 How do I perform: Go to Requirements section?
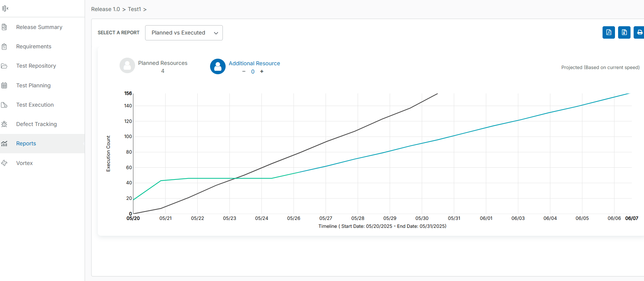pyautogui.click(x=34, y=47)
